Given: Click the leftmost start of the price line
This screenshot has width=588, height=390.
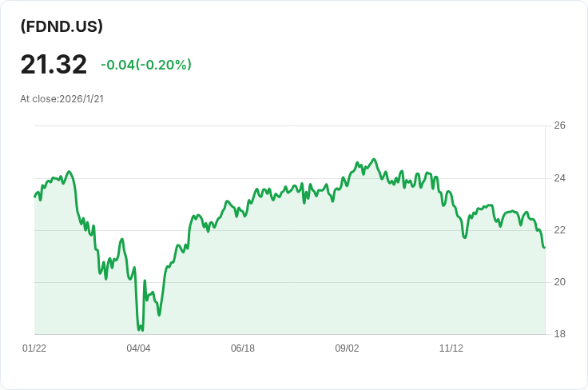Looking at the screenshot, I should click(34, 197).
